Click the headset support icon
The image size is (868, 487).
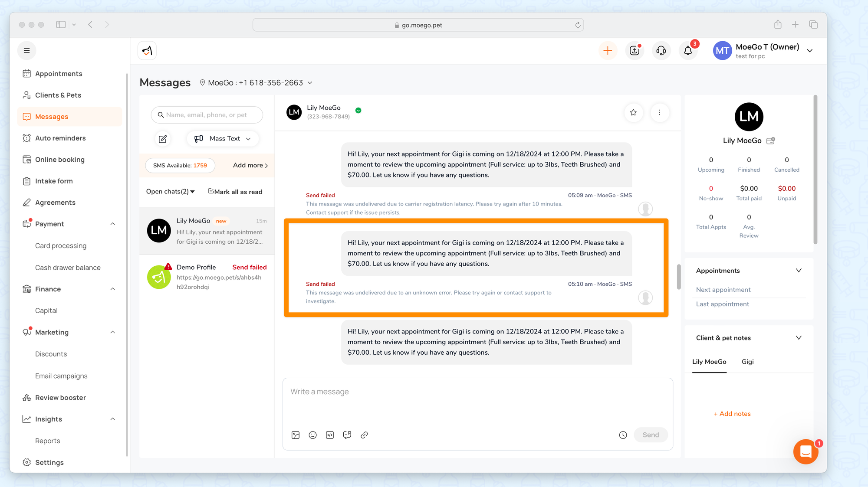[x=661, y=51]
